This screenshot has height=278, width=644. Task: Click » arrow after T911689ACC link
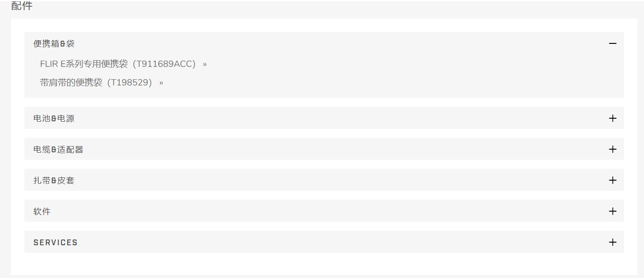pos(205,64)
